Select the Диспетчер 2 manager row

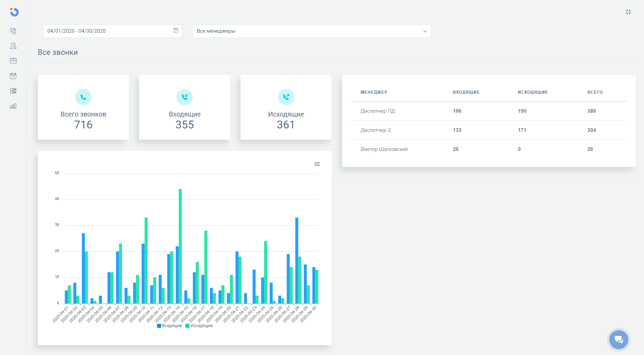click(x=375, y=130)
